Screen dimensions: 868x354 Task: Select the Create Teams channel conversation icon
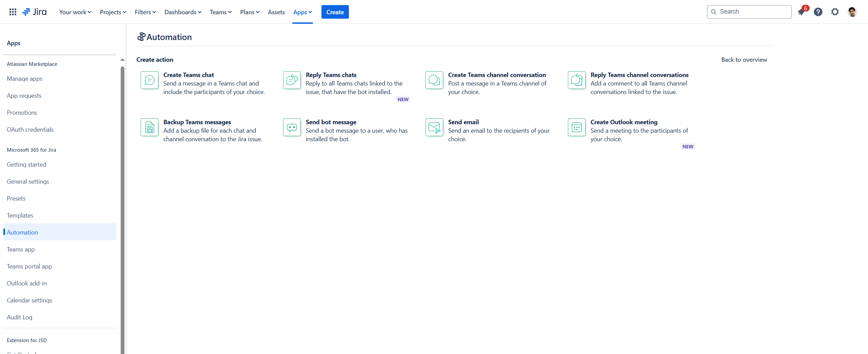coord(434,80)
